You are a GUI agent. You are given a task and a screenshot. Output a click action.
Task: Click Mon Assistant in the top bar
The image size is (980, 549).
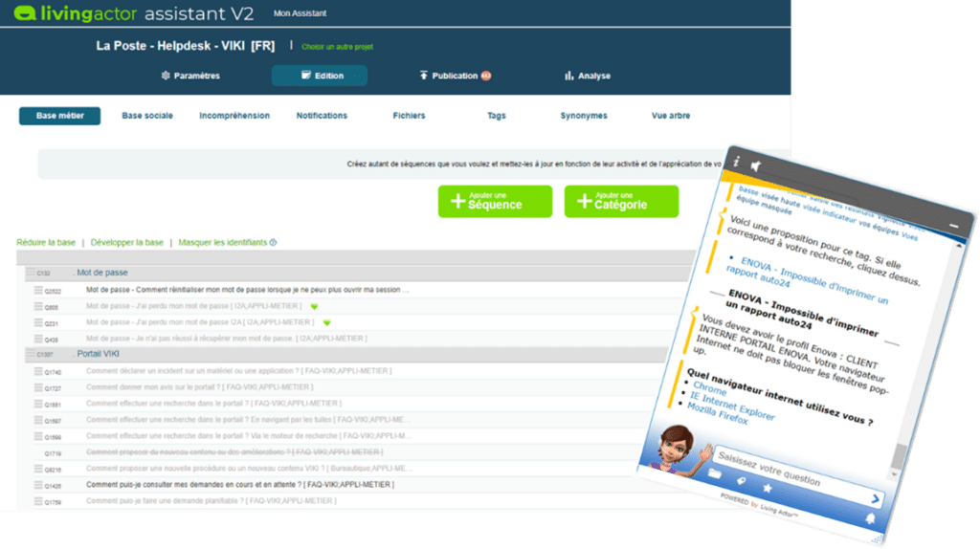click(x=300, y=13)
